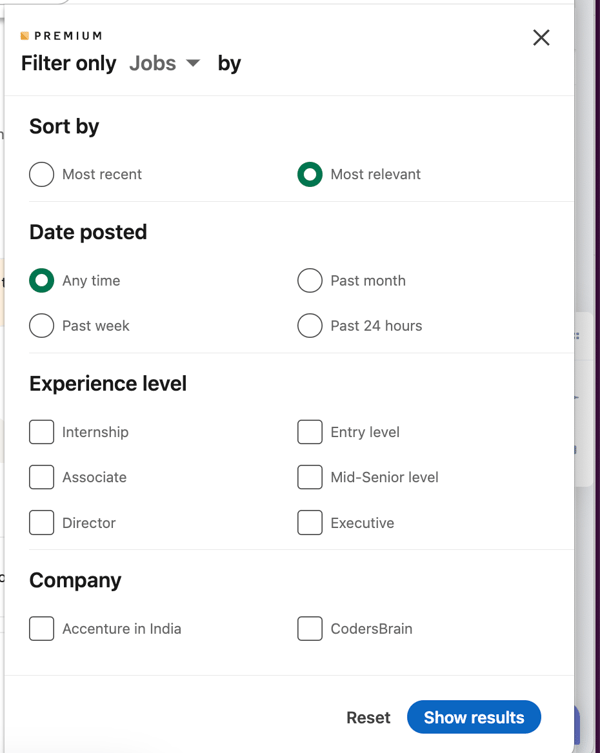Pick Past month date filter
Screen dimensions: 600x753
tap(310, 281)
